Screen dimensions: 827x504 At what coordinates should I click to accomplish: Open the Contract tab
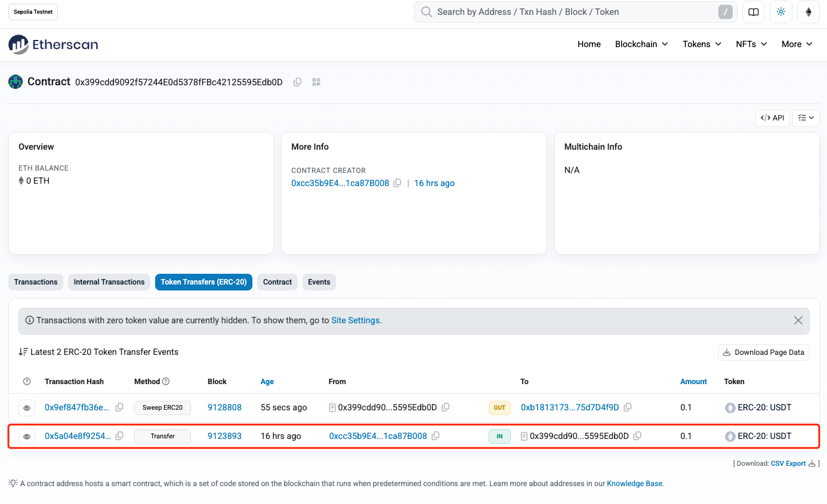[x=277, y=282]
